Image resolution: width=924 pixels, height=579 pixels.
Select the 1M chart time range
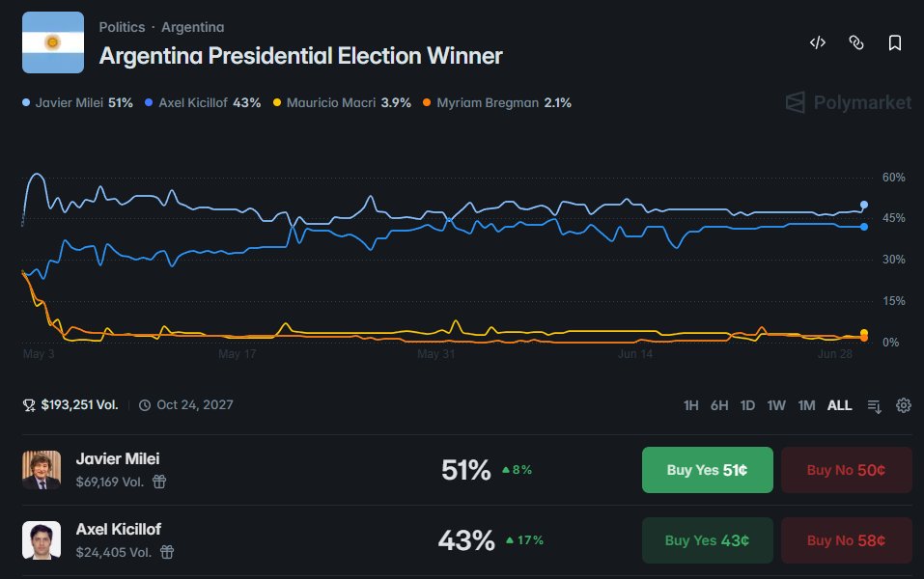(806, 405)
